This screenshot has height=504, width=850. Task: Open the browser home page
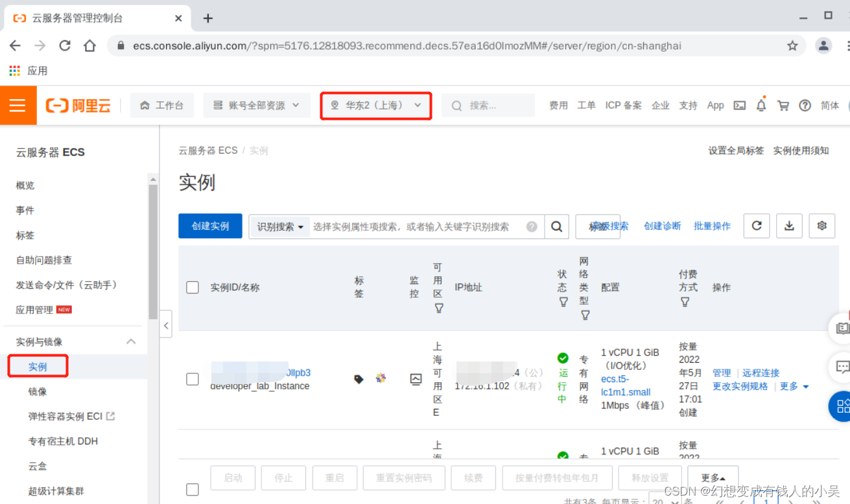(x=89, y=46)
